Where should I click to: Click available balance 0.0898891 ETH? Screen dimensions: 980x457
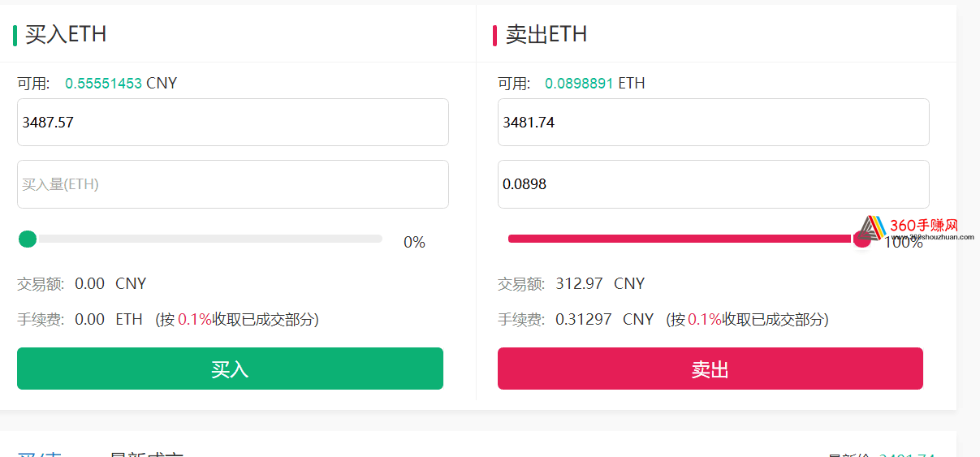click(x=595, y=83)
